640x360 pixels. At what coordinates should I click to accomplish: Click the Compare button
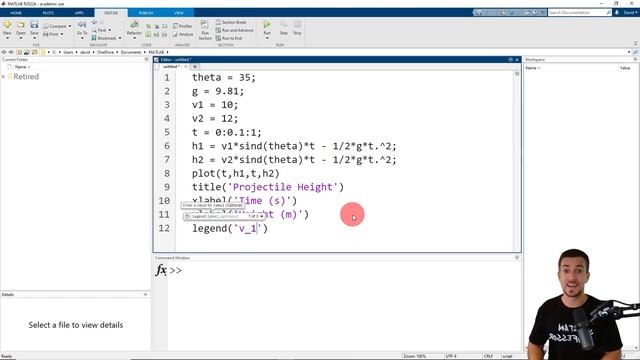[57, 26]
